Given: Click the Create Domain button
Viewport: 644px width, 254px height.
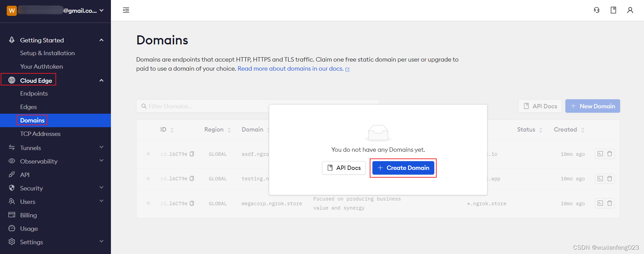Looking at the screenshot, I should coord(403,168).
